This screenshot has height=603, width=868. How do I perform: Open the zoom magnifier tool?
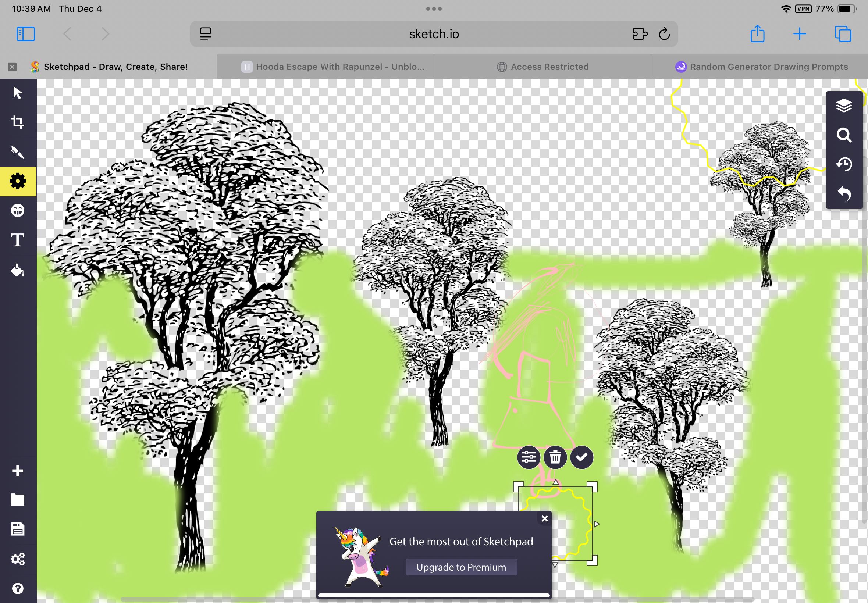tap(844, 135)
